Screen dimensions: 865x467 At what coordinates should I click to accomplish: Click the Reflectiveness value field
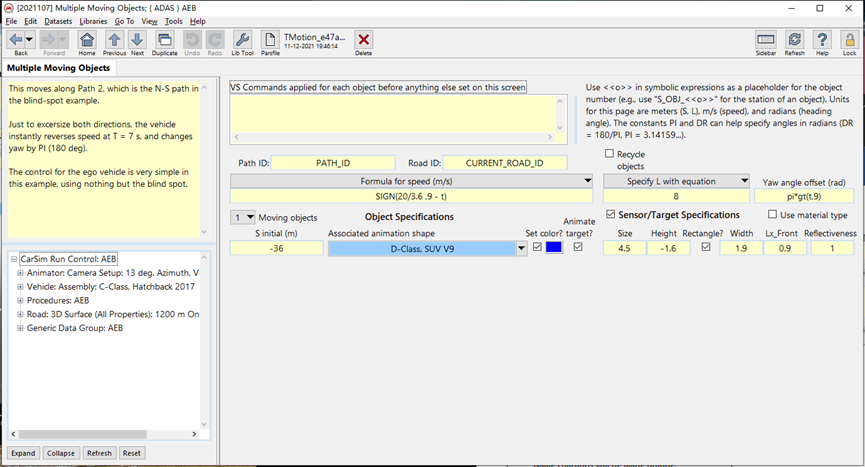pos(832,249)
